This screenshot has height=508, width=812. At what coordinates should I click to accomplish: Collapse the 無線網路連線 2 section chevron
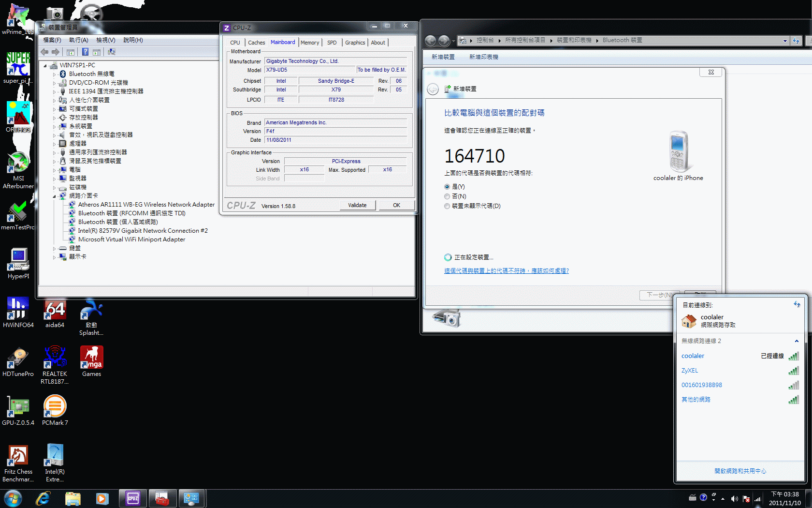tap(797, 341)
